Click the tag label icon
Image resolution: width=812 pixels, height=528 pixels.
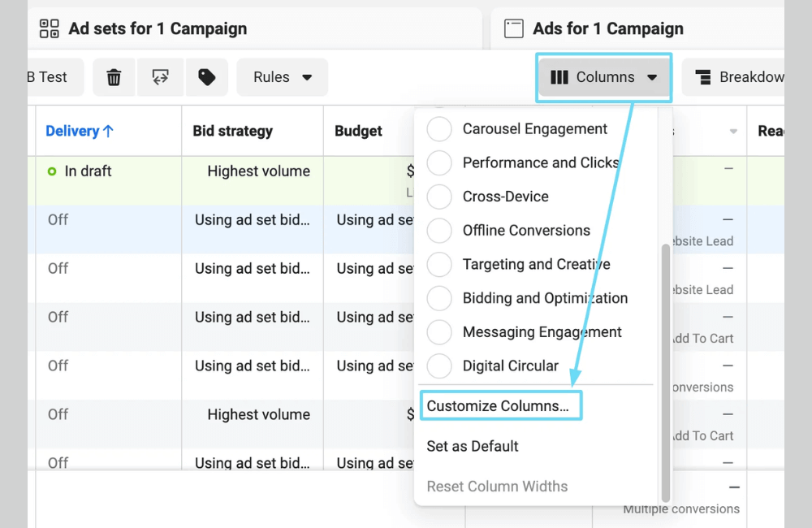click(207, 77)
